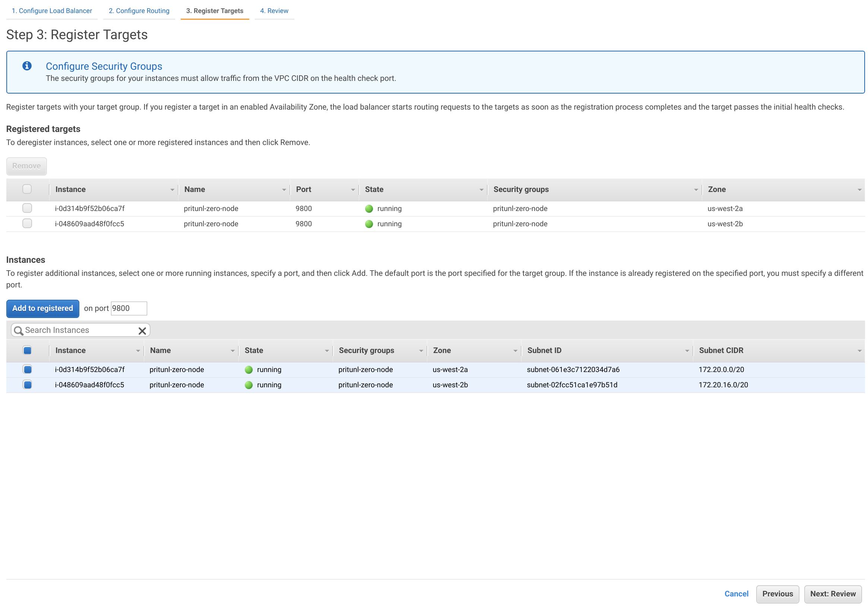Toggle select-all checkbox in Registered targets table
The height and width of the screenshot is (608, 868).
click(27, 189)
